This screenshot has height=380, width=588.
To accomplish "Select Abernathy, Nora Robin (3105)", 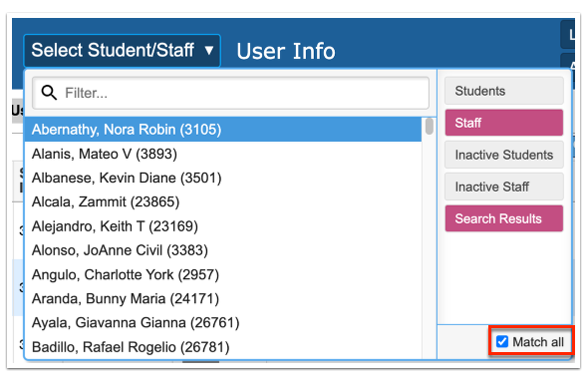I will pos(223,130).
